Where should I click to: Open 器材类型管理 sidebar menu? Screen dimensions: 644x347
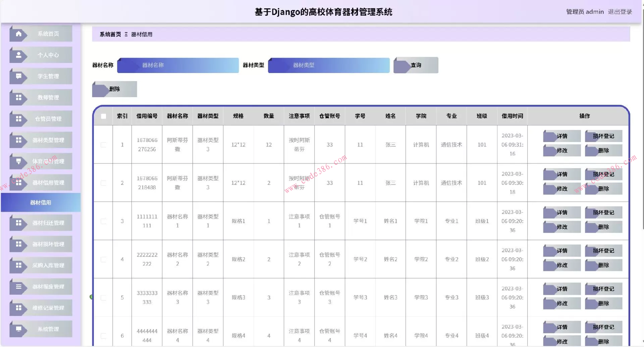41,140
